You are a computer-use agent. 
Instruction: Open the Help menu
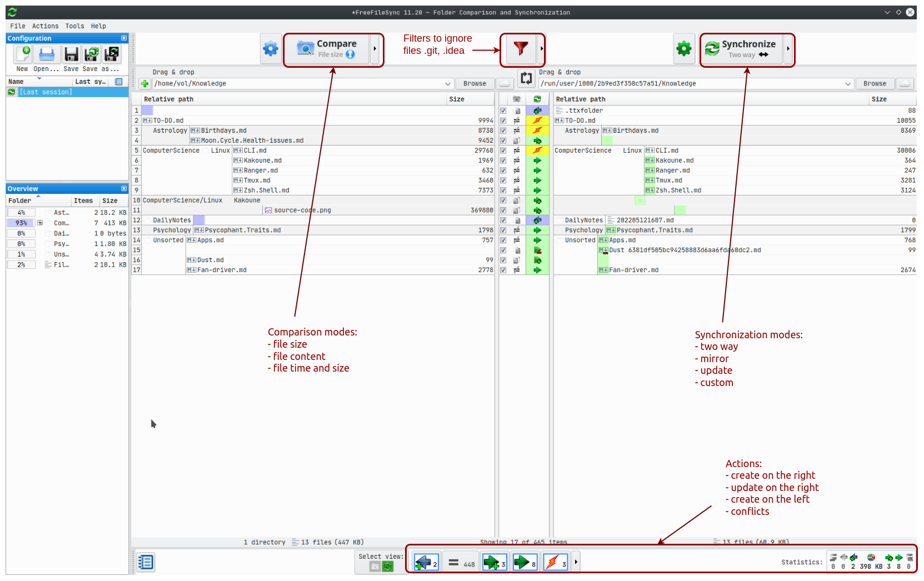tap(98, 26)
